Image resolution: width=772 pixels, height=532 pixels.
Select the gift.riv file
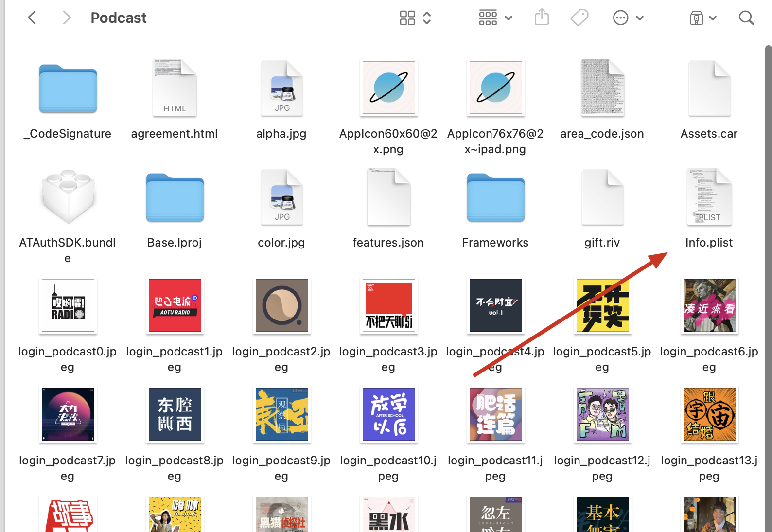point(602,197)
